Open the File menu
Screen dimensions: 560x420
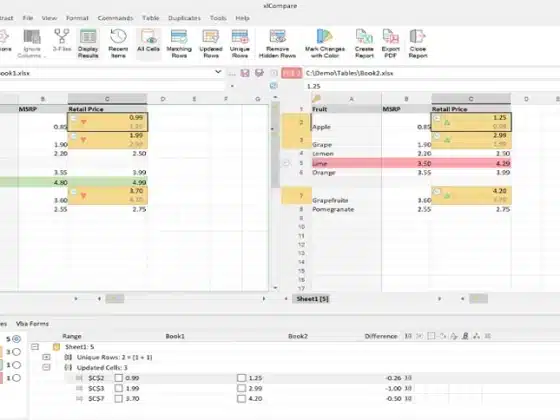pyautogui.click(x=28, y=18)
